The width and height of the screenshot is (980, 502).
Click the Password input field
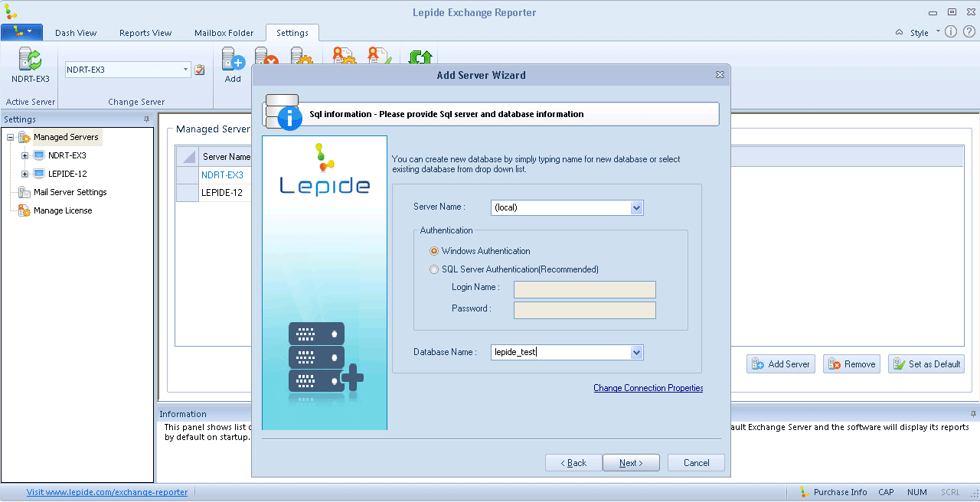tap(585, 310)
